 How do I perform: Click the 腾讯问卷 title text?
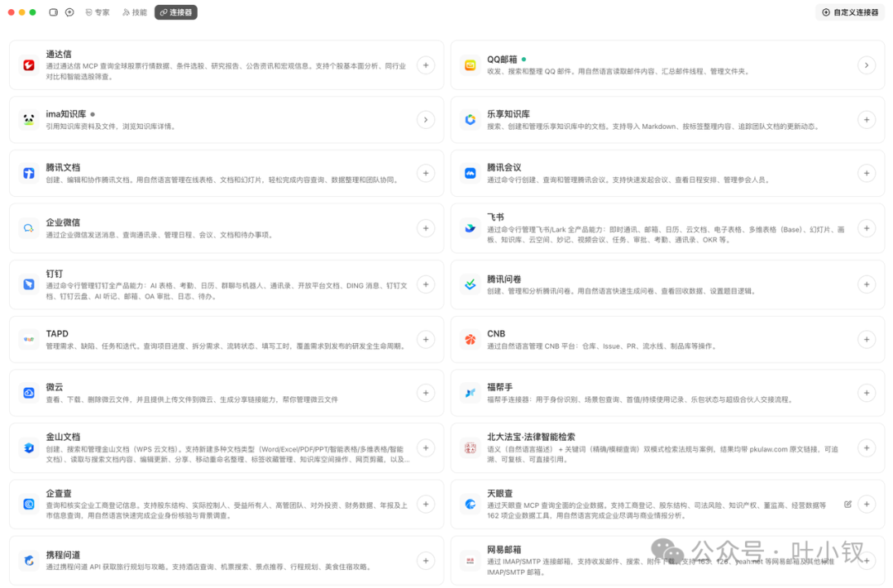pyautogui.click(x=504, y=280)
